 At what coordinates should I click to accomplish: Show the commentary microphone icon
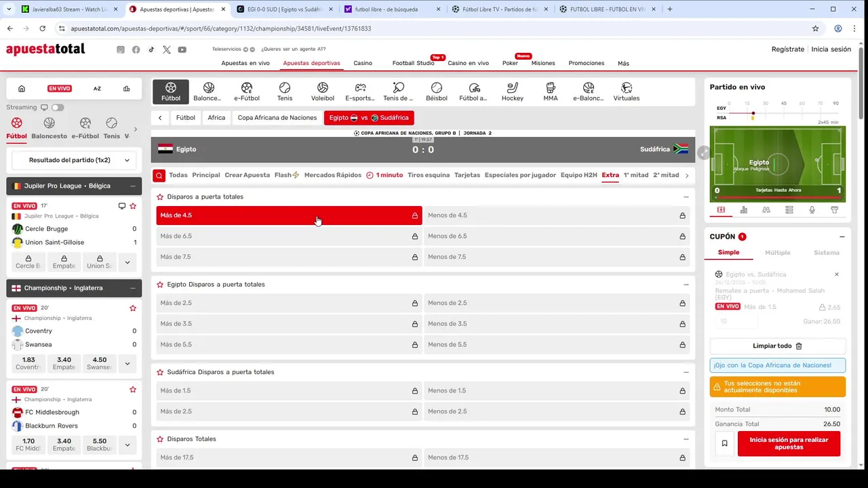pyautogui.click(x=812, y=210)
